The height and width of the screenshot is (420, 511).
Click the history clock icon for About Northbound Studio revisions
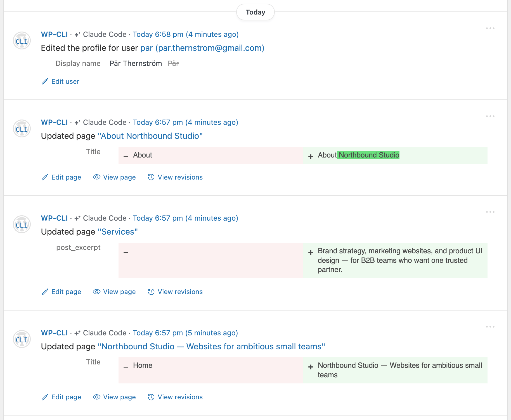(151, 177)
